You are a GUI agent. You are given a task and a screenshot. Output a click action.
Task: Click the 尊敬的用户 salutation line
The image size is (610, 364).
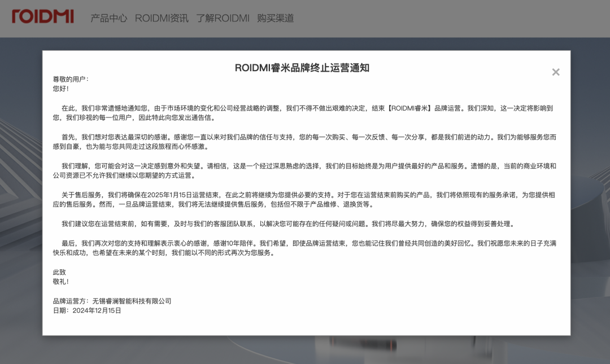(71, 80)
